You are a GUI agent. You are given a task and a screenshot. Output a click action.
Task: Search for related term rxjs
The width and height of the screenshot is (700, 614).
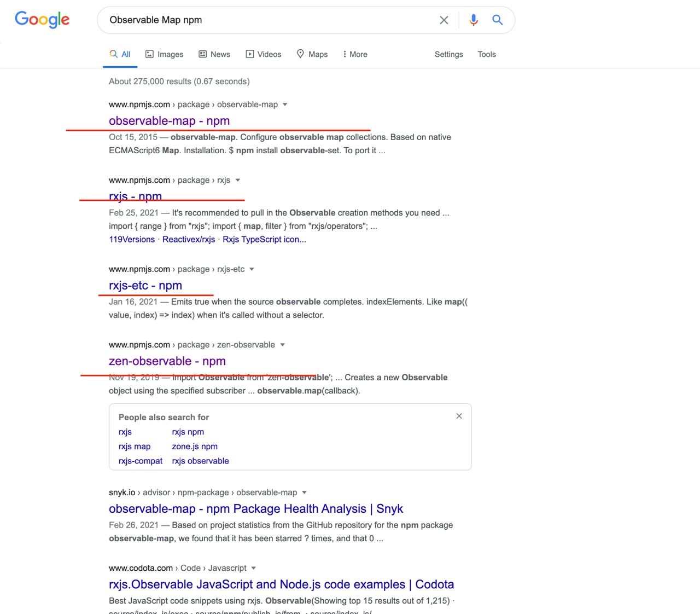125,432
